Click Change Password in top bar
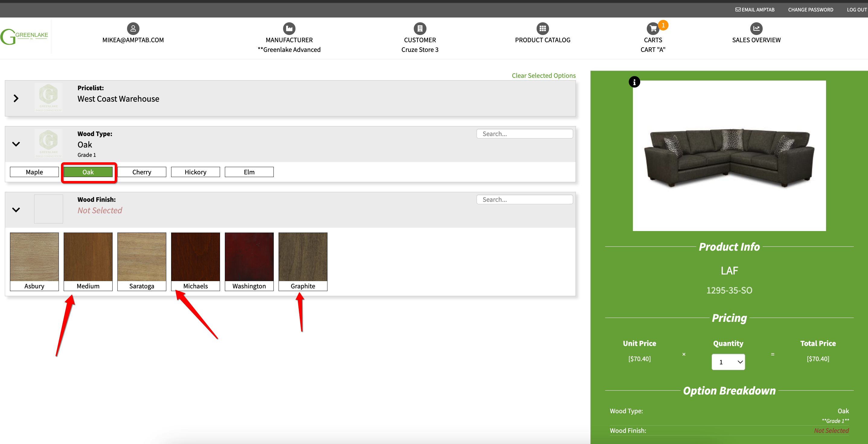The width and height of the screenshot is (868, 444). coord(810,10)
